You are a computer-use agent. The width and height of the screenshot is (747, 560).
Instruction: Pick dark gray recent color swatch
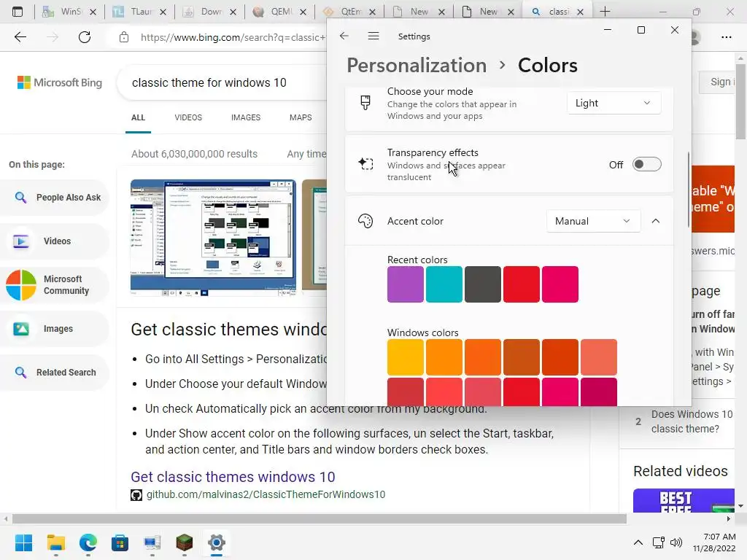pyautogui.click(x=483, y=284)
